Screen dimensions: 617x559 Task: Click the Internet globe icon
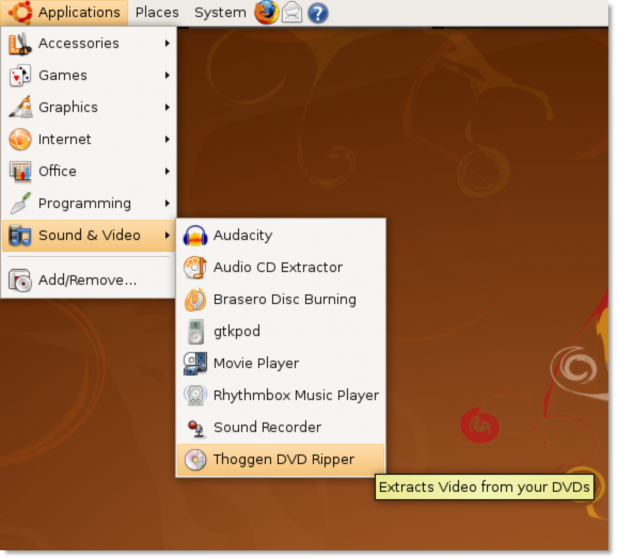pyautogui.click(x=20, y=139)
